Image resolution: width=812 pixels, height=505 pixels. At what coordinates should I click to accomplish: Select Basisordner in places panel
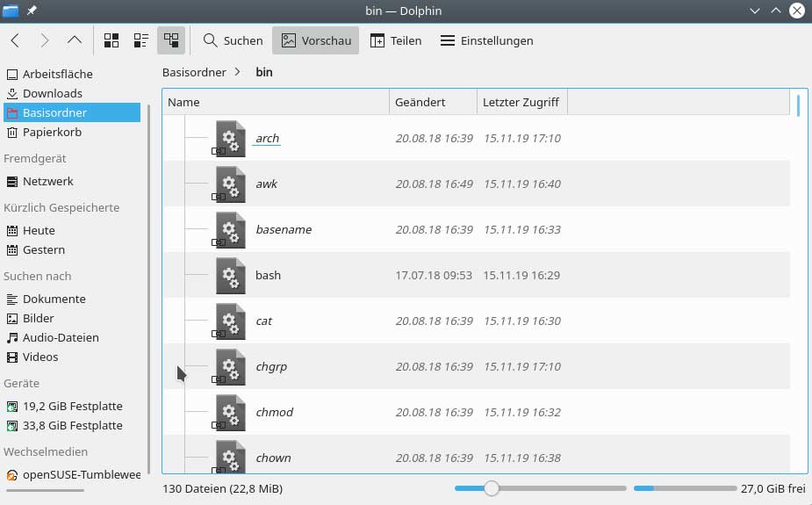pos(72,112)
